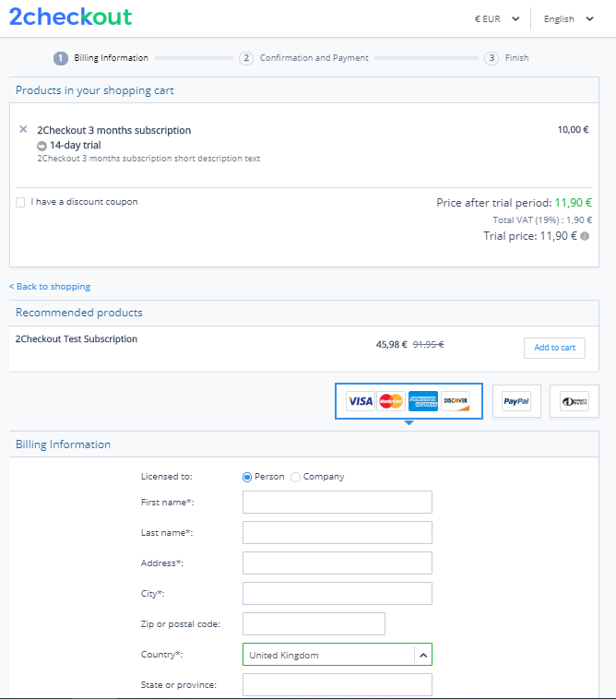
Task: Click the Zip or postal code field
Action: click(x=314, y=623)
